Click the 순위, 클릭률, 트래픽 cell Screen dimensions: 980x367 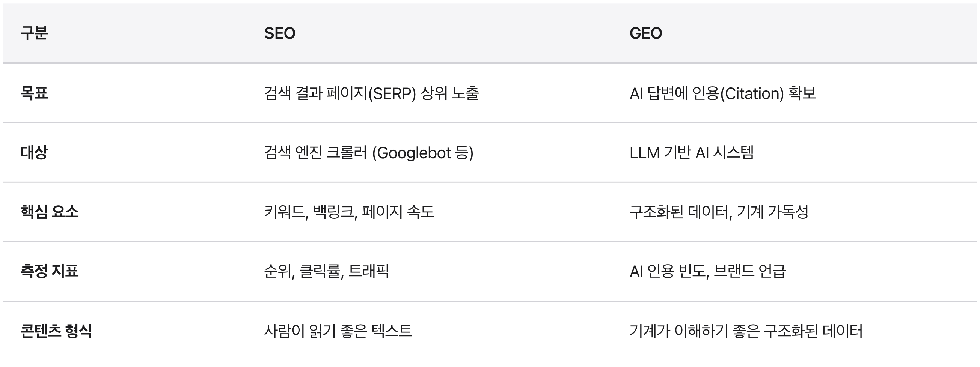click(x=326, y=271)
